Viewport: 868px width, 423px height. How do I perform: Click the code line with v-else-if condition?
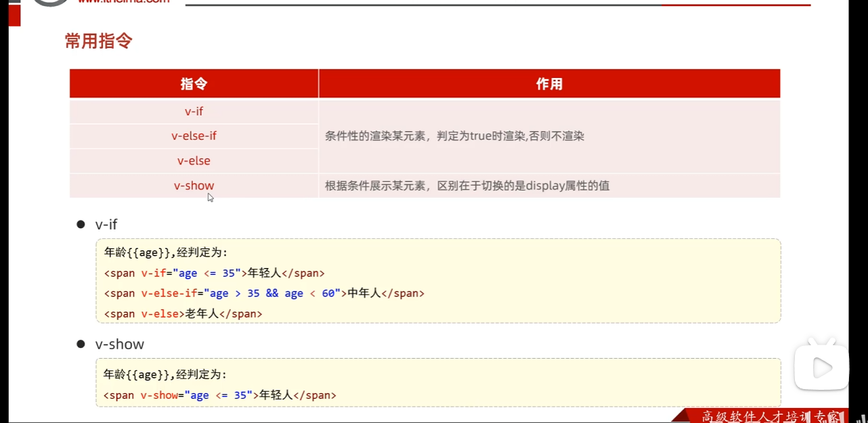[264, 294]
